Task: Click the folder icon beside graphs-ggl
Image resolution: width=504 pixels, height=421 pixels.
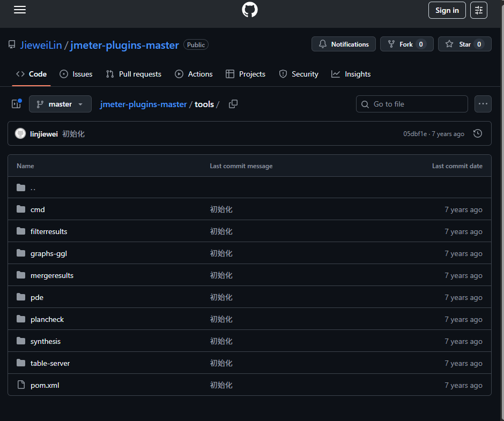Action: pyautogui.click(x=21, y=253)
